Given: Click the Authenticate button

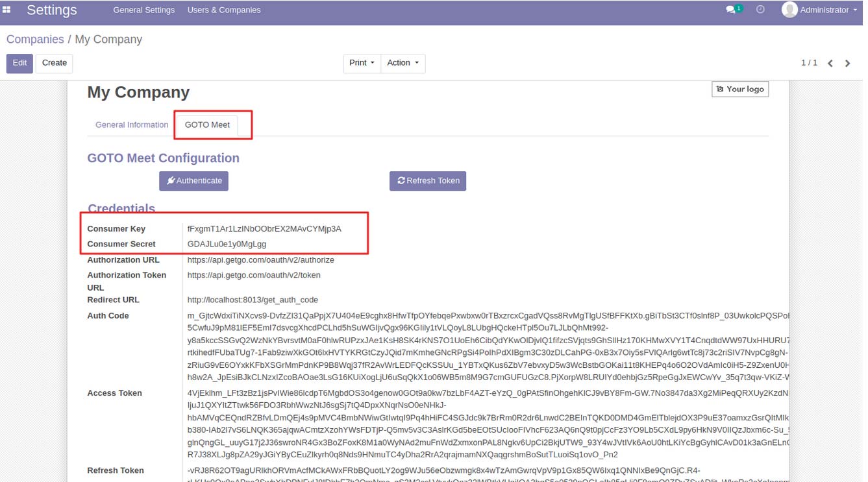Looking at the screenshot, I should click(x=193, y=180).
